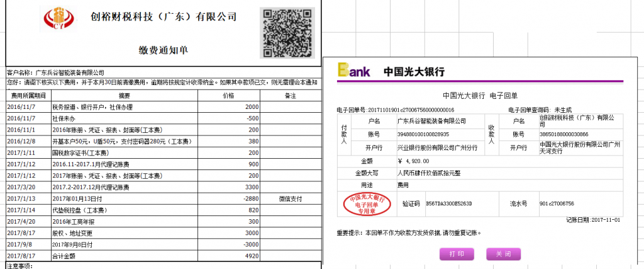
Task: Select cell 税务报道、银行开户，社保办理
Action: [x=125, y=107]
